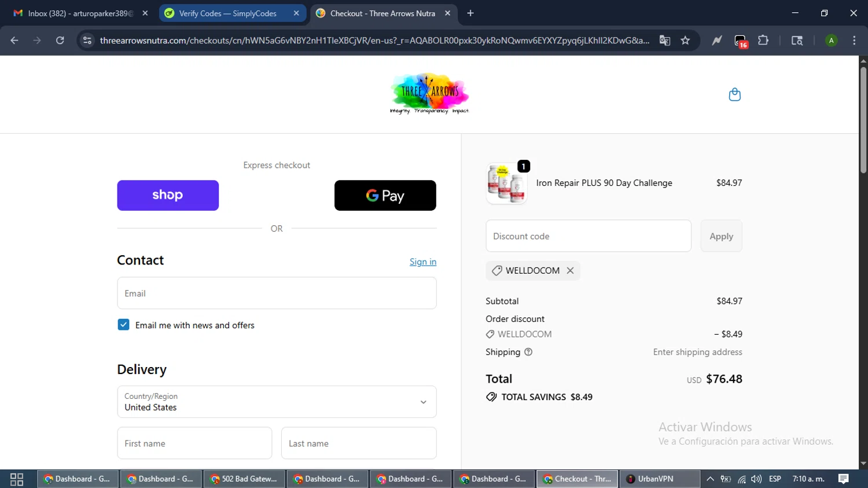
Task: Click the Three Arrows Nutra logo
Action: (429, 94)
